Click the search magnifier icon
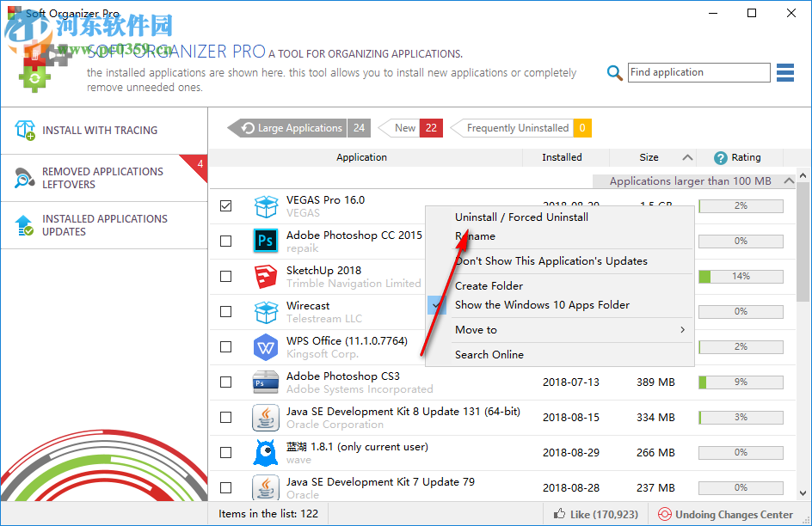This screenshot has width=812, height=526. click(614, 72)
